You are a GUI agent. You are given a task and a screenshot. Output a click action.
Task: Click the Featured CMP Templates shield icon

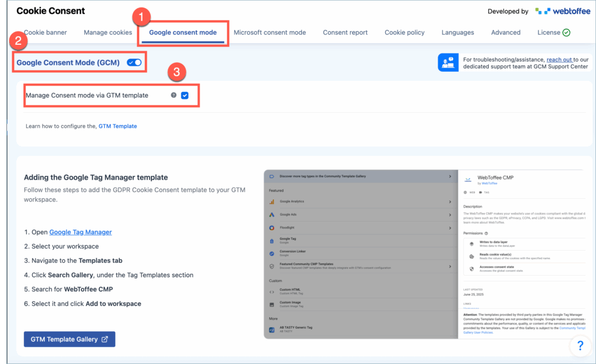tap(272, 266)
